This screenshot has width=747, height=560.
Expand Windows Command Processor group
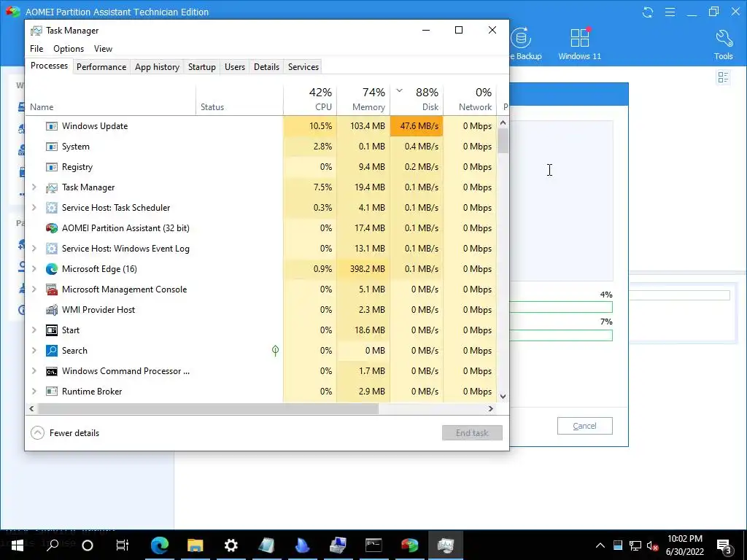pyautogui.click(x=34, y=371)
